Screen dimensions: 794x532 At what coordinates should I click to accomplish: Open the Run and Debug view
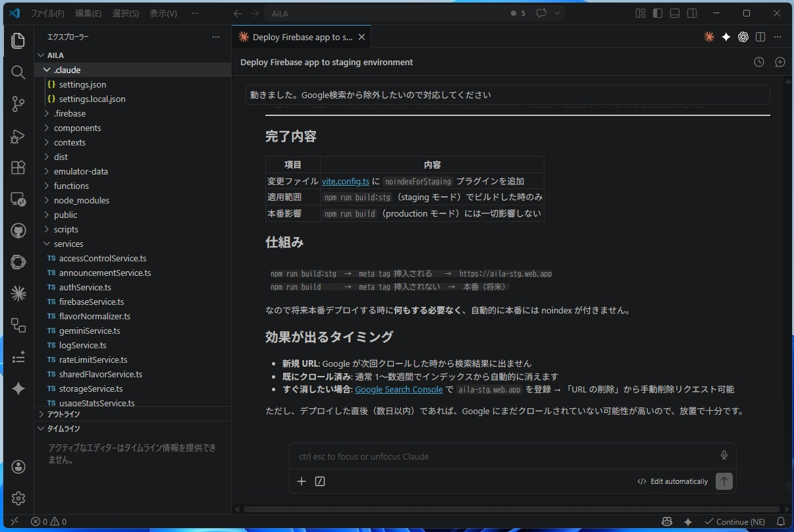(18, 136)
